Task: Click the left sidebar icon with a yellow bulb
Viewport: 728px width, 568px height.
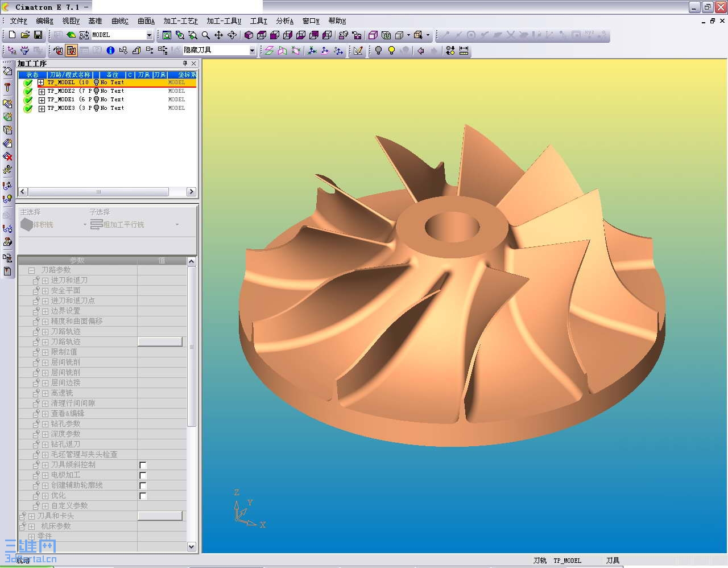Action: point(7,199)
